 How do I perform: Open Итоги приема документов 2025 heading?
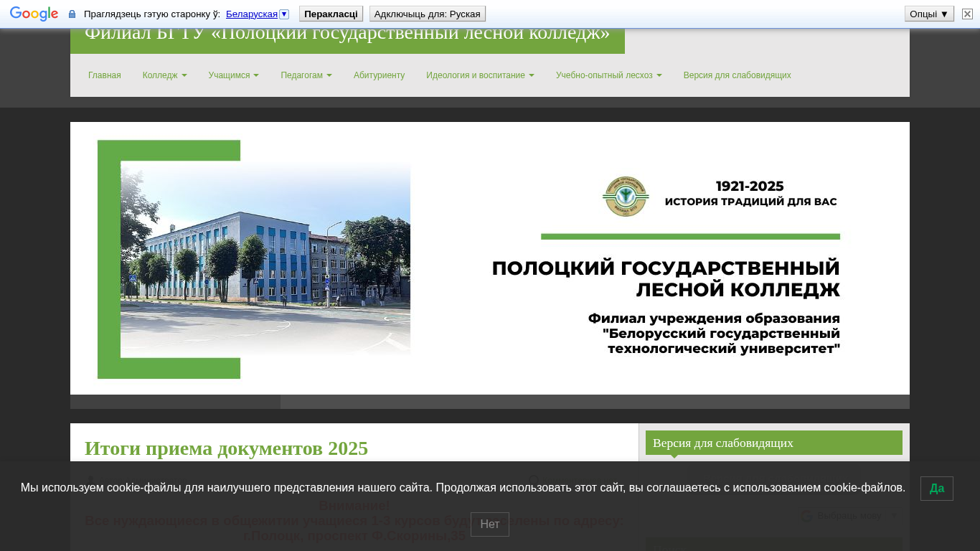226,448
